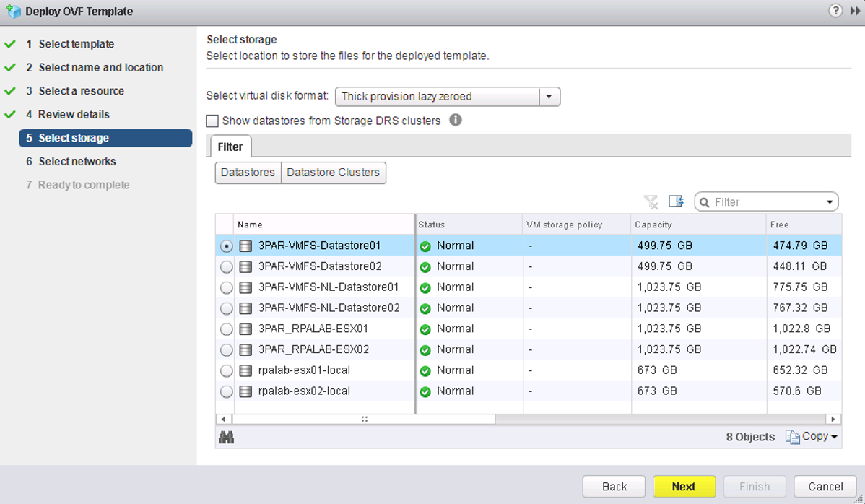Image resolution: width=865 pixels, height=504 pixels.
Task: Select the 3PAR-VMFS-Datastore01 radio button
Action: pos(227,246)
